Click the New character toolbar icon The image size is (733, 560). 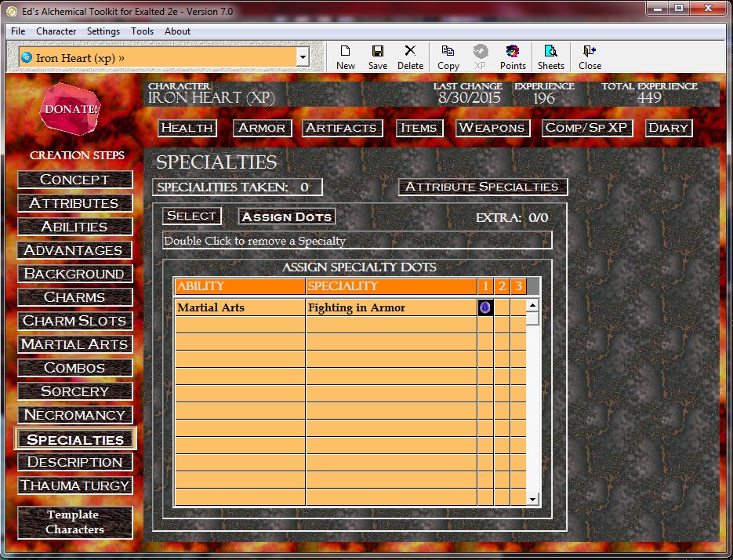346,57
